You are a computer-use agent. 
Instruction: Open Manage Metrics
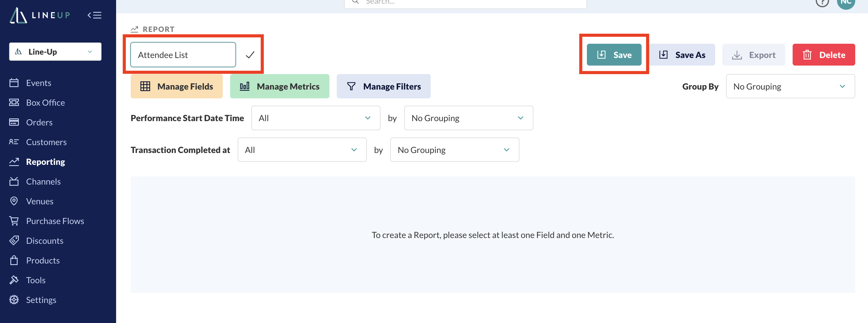tap(279, 86)
